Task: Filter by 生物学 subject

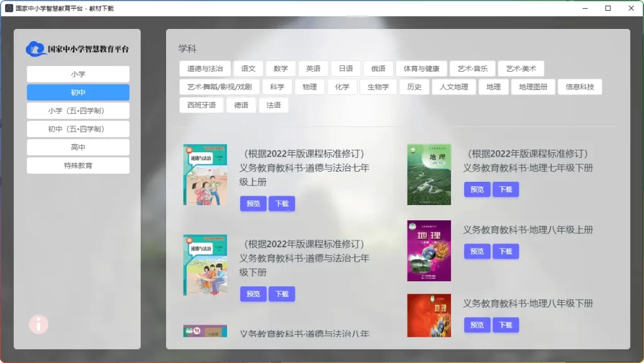Action: click(378, 87)
